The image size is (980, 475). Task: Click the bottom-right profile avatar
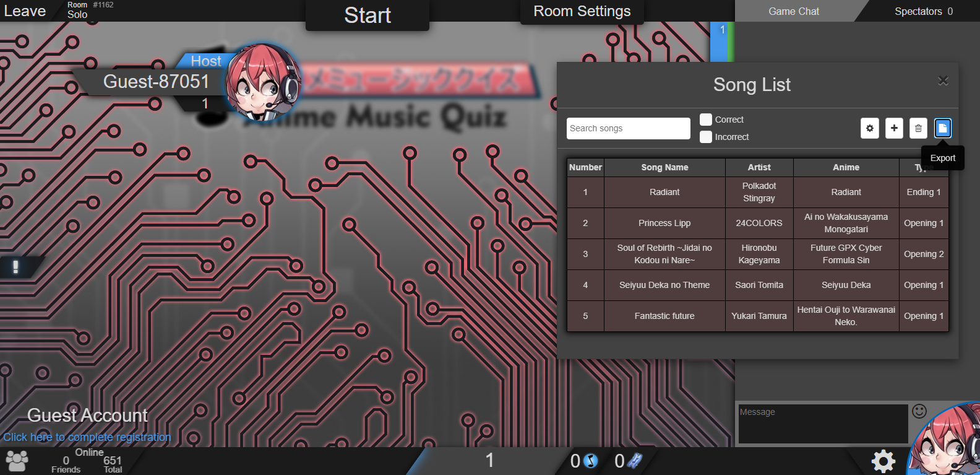tap(945, 440)
